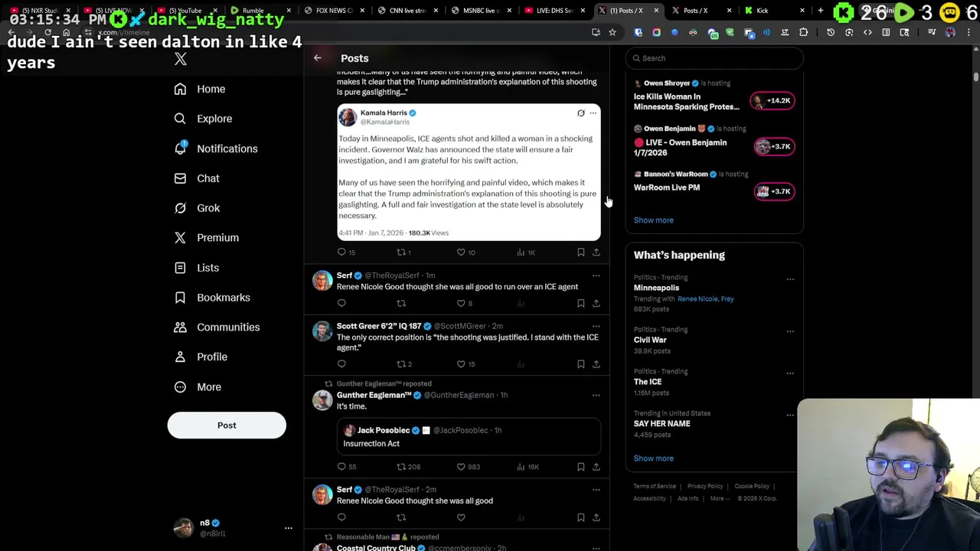
Task: Bookmark Gunther Eagleman's post
Action: (581, 467)
